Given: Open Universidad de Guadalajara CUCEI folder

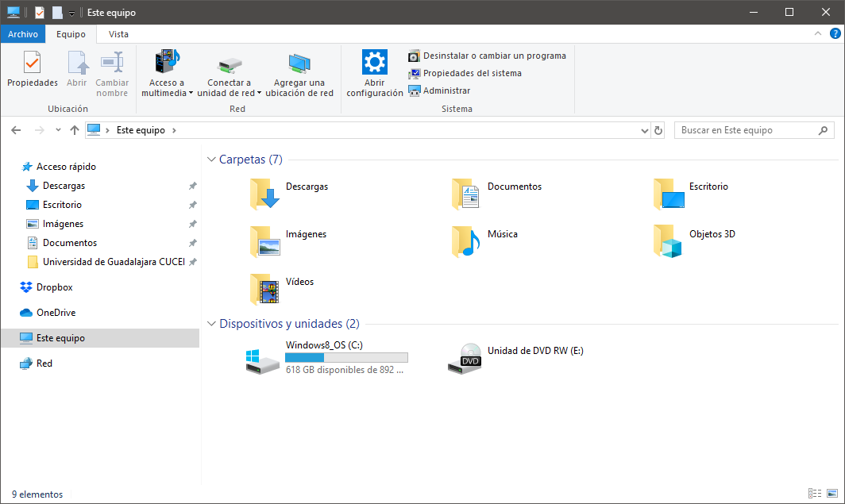Looking at the screenshot, I should (x=114, y=262).
